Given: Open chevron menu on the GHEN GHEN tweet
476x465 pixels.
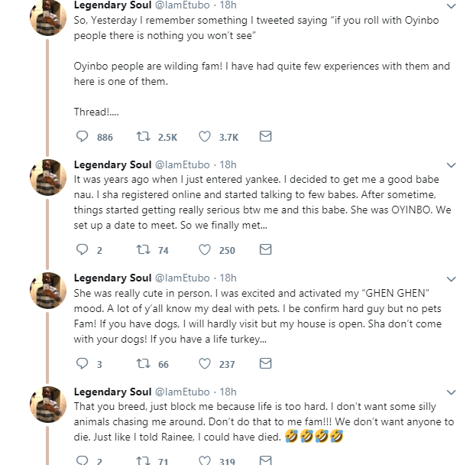Looking at the screenshot, I should pyautogui.click(x=451, y=278).
